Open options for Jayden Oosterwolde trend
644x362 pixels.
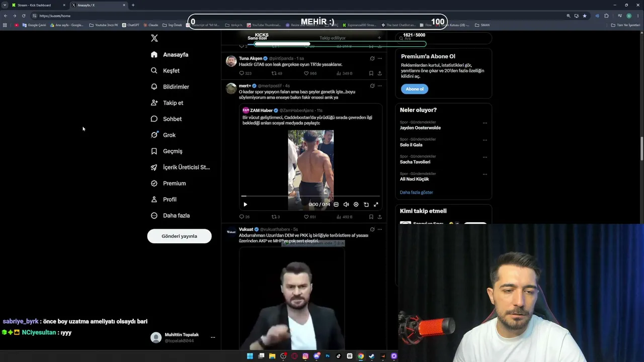485,123
